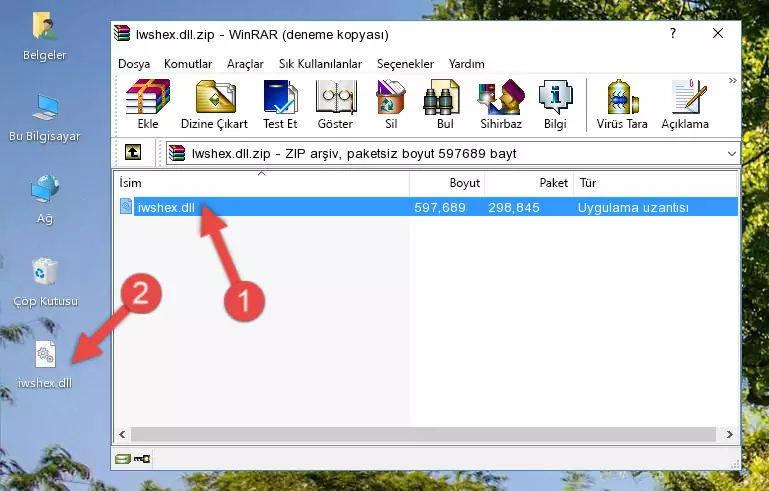This screenshot has width=769, height=491.
Task: Select iwshex.dll file on desktop
Action: tap(45, 365)
